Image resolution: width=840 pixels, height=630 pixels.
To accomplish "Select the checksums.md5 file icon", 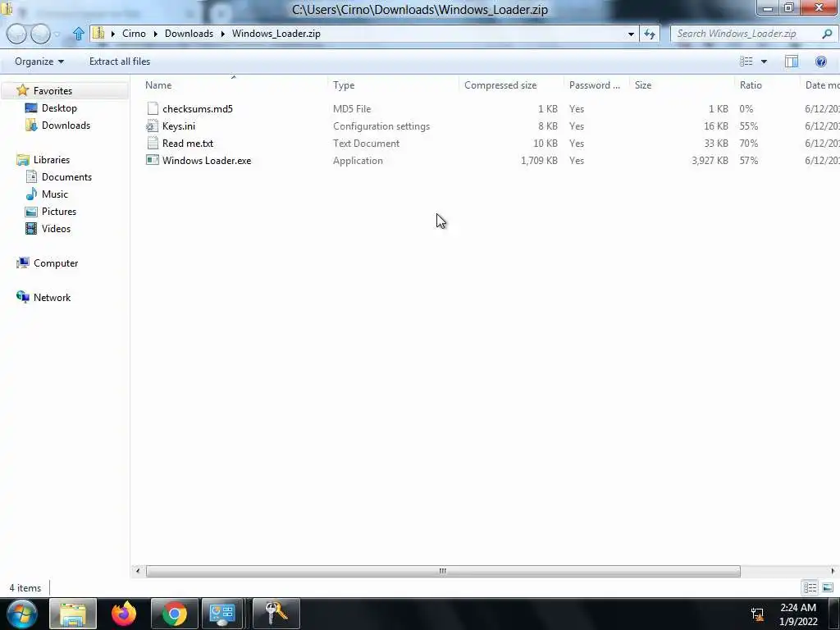I will (x=153, y=109).
